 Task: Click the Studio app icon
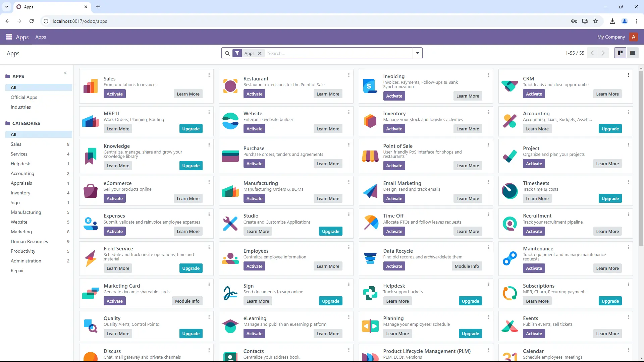[230, 224]
